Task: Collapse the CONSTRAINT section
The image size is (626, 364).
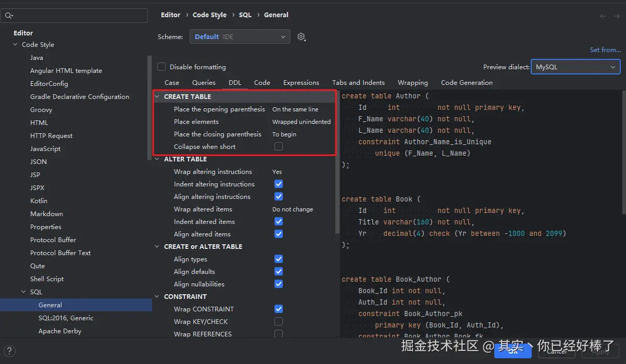Action: point(157,297)
